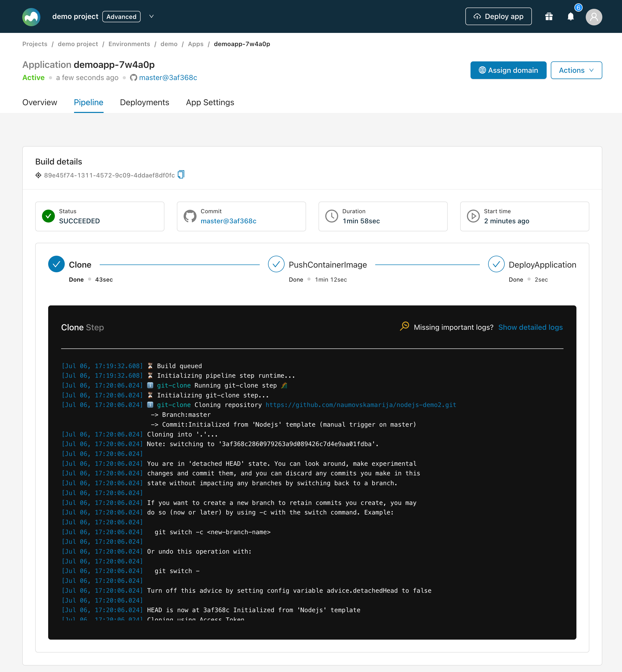Click the build ID 89e45f74-1311-4572-9c09-4ddaef8df0fc
622x672 pixels.
109,175
